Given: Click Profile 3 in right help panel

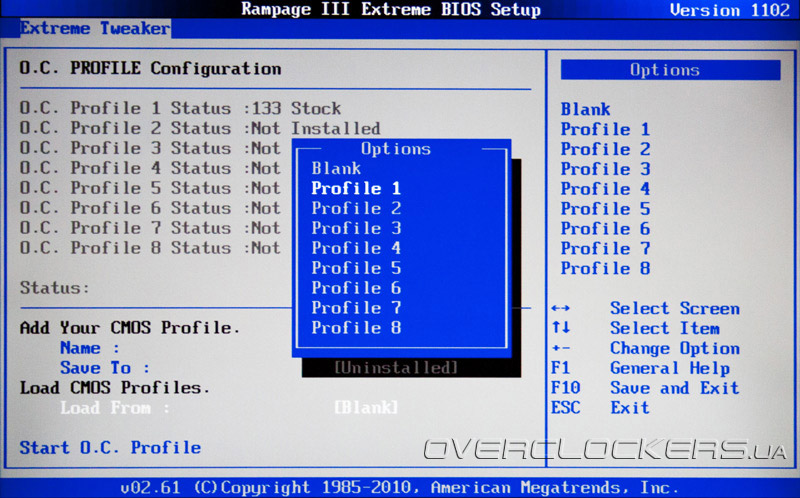Looking at the screenshot, I should coord(605,169).
